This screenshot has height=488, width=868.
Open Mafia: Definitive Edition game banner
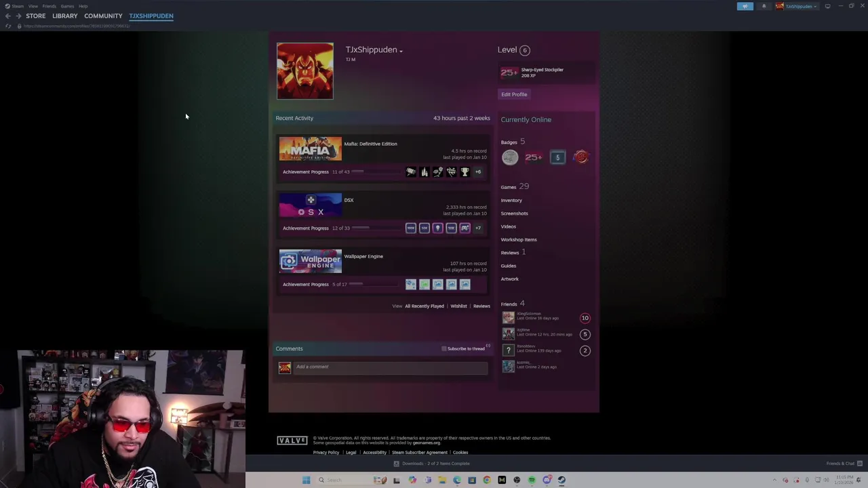click(311, 148)
